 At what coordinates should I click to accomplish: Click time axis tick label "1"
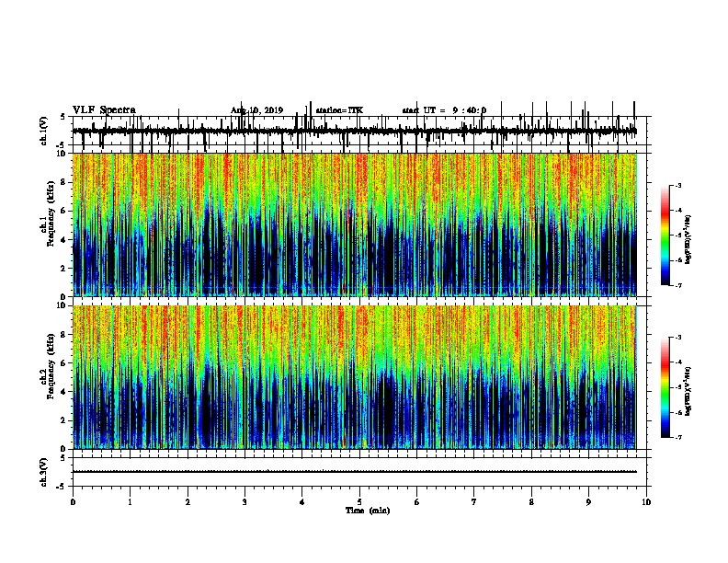130,502
